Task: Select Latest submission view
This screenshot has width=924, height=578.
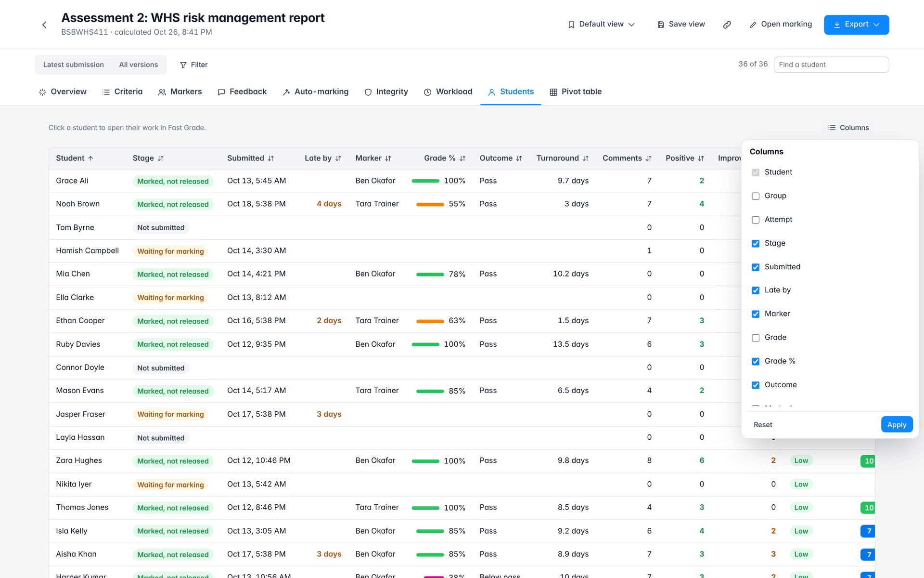Action: [74, 65]
